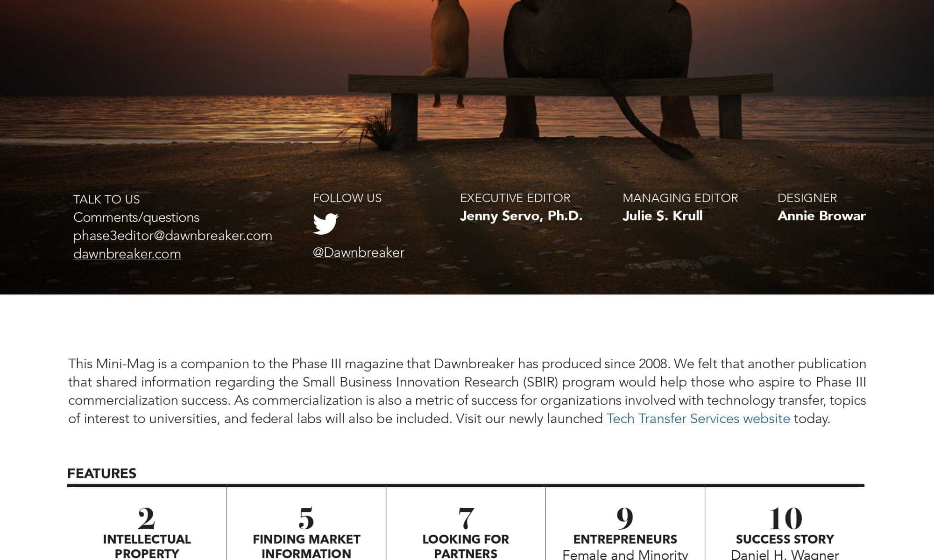Click designer name Annie Browar
Viewport: 934px width, 560px height.
click(821, 216)
